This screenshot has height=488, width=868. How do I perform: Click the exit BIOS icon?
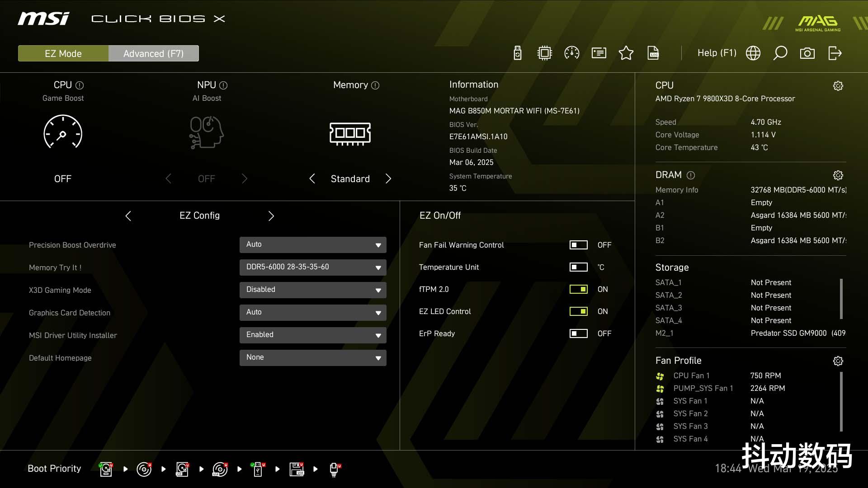tap(835, 53)
